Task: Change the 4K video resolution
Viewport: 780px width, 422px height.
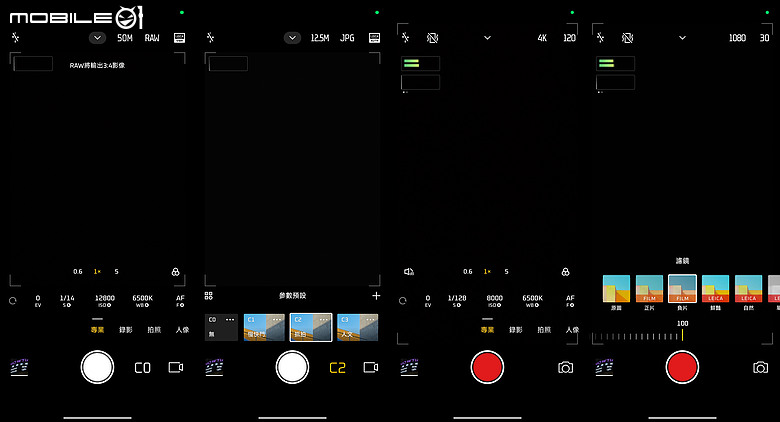Action: click(x=542, y=38)
